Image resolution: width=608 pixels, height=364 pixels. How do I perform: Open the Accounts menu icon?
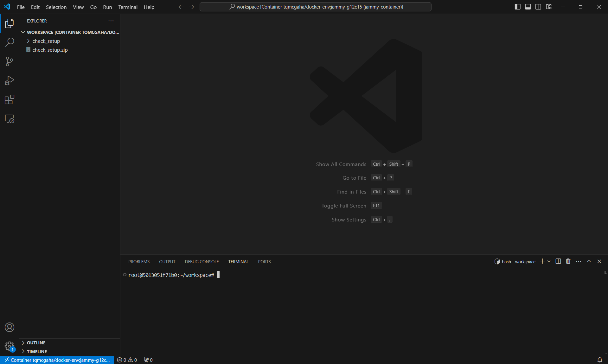click(10, 327)
